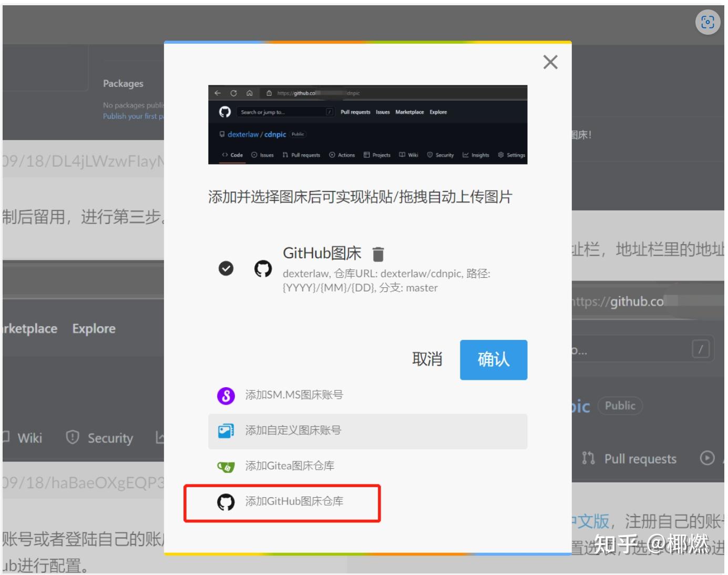728x575 pixels.
Task: Click the screen capture icon in the top-right corner
Action: pyautogui.click(x=709, y=22)
